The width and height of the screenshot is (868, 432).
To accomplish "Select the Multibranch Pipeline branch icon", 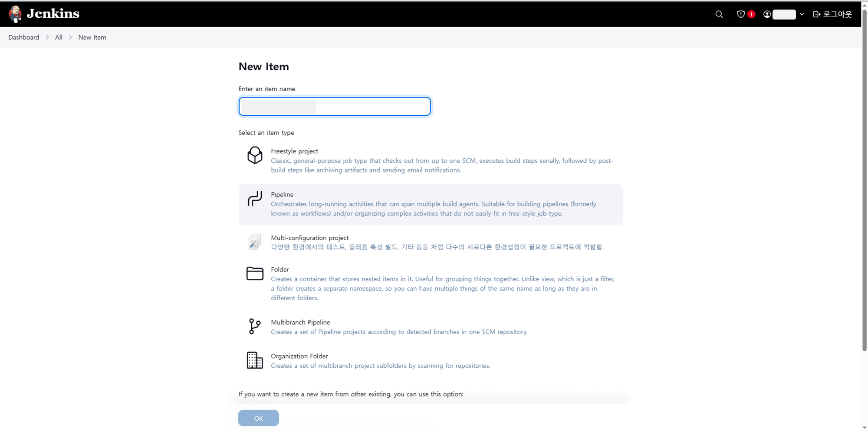I will point(255,326).
